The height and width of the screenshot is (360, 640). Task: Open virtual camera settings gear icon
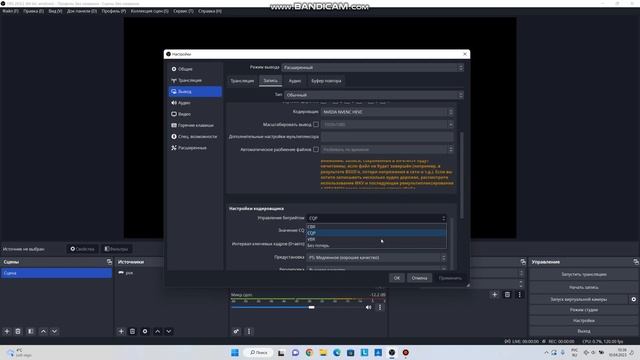(x=633, y=299)
